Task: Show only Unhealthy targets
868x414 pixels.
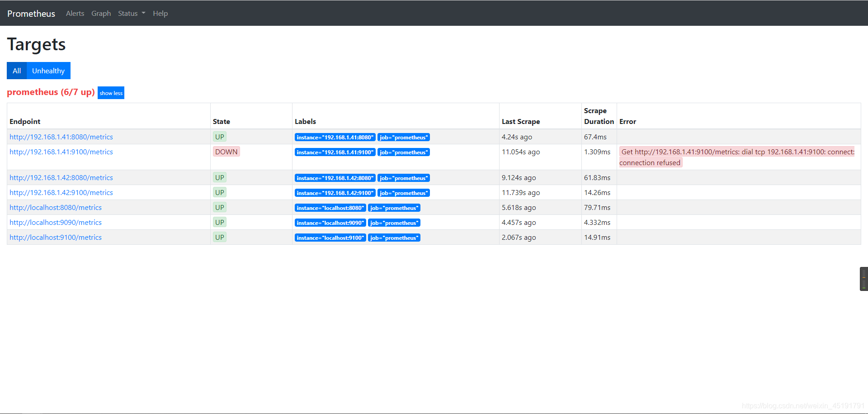Action: pyautogui.click(x=48, y=71)
